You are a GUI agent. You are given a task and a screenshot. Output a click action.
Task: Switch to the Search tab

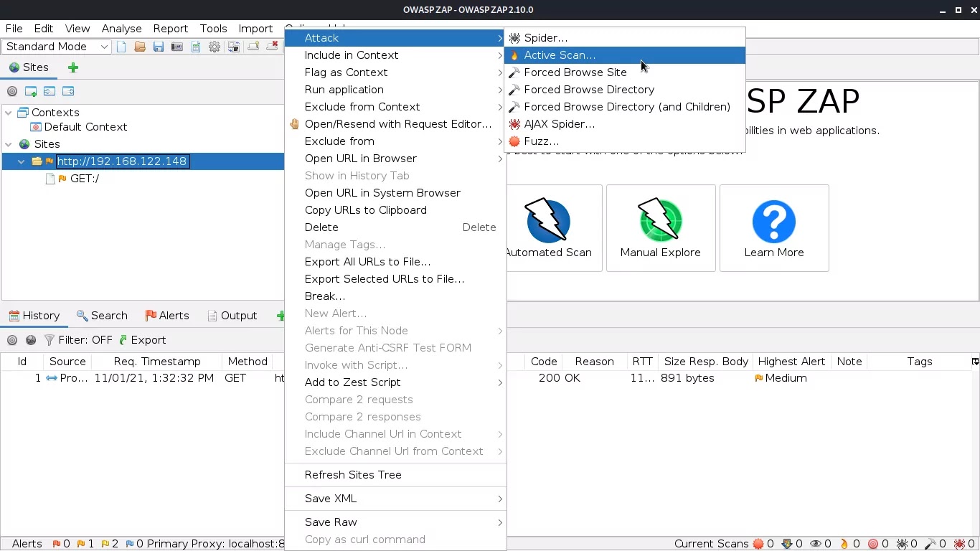(x=102, y=316)
